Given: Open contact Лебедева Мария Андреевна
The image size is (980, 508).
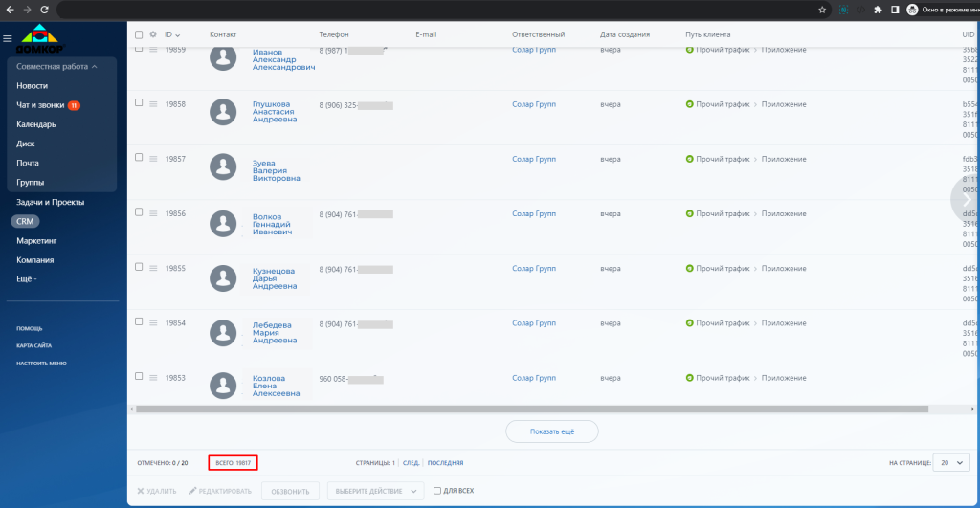Looking at the screenshot, I should point(274,332).
